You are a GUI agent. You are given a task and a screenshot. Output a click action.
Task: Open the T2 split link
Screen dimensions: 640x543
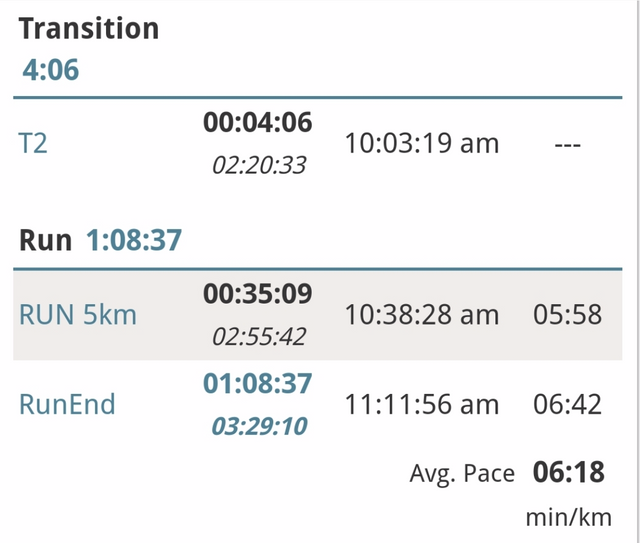pos(33,144)
